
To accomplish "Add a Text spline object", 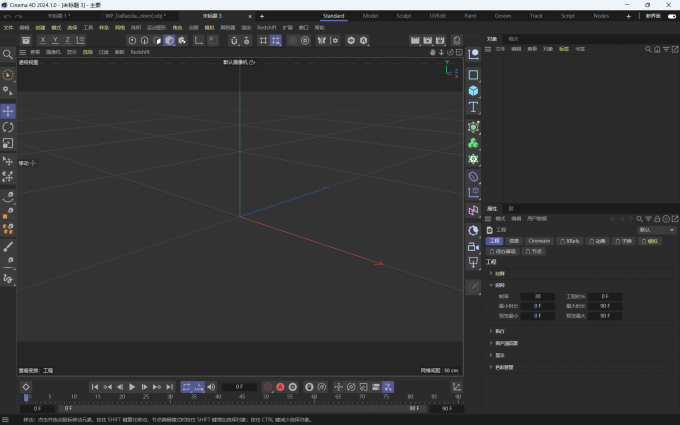I will click(x=473, y=107).
